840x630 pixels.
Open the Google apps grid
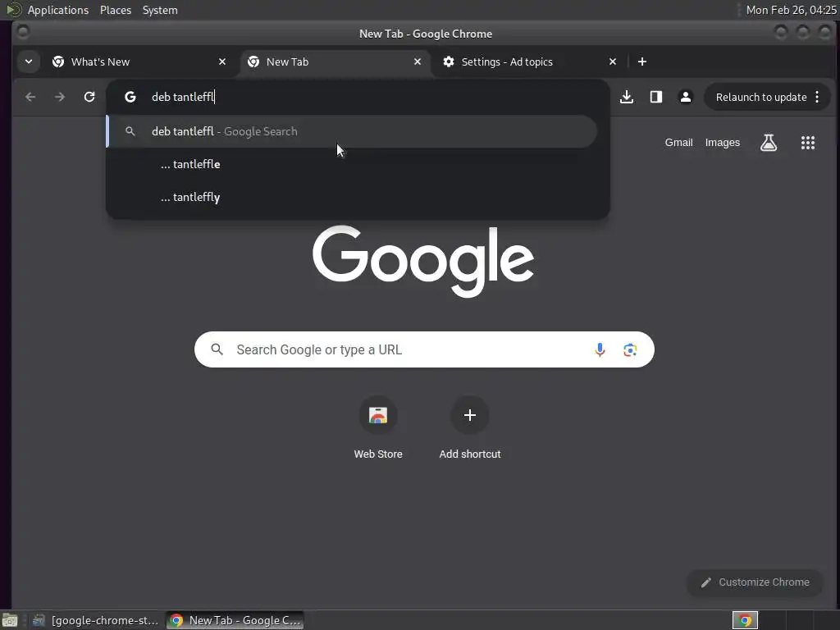tap(808, 143)
